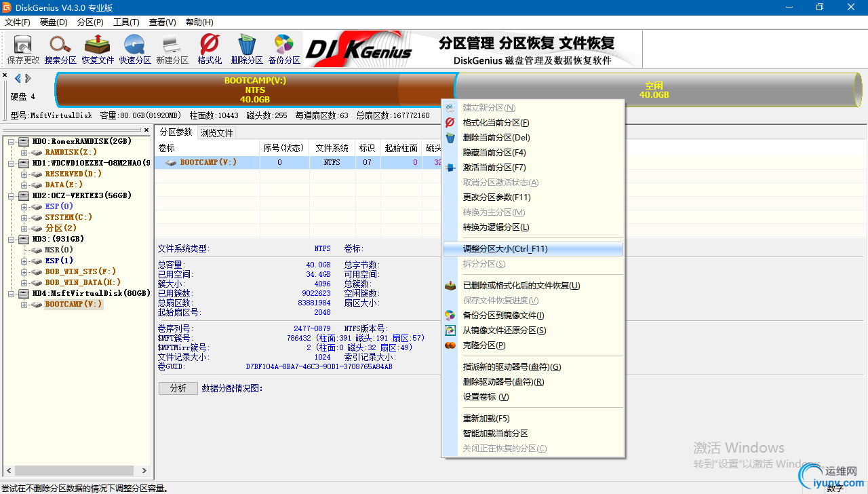Open the 工具(T) menu

pos(126,22)
